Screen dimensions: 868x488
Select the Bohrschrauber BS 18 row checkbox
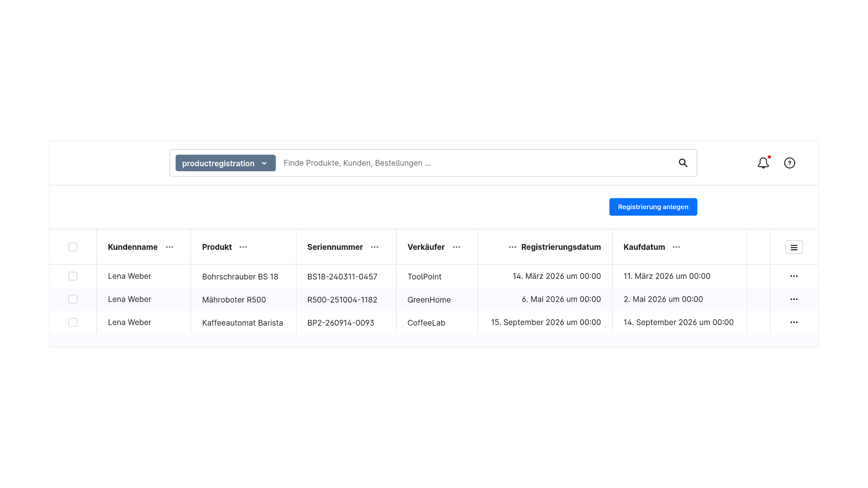coord(73,276)
